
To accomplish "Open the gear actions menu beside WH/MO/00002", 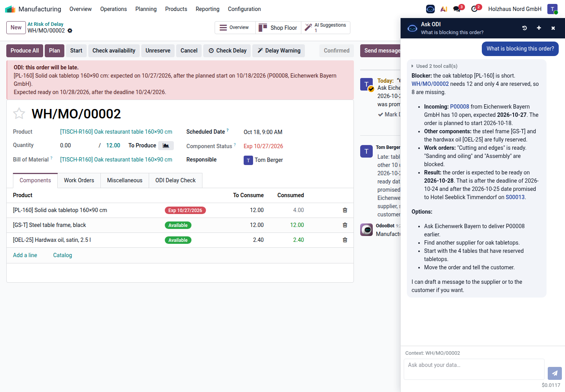I will click(70, 31).
